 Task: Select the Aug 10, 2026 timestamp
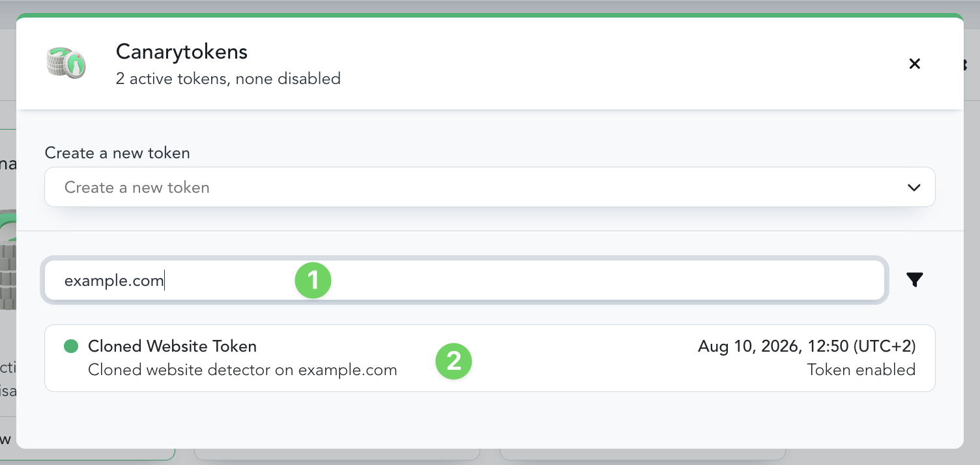click(807, 346)
